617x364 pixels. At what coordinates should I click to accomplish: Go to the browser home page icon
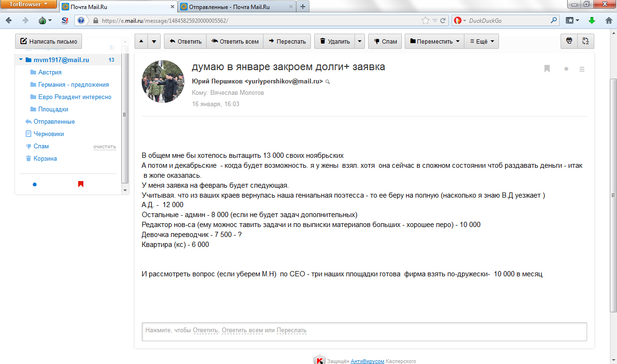click(609, 21)
